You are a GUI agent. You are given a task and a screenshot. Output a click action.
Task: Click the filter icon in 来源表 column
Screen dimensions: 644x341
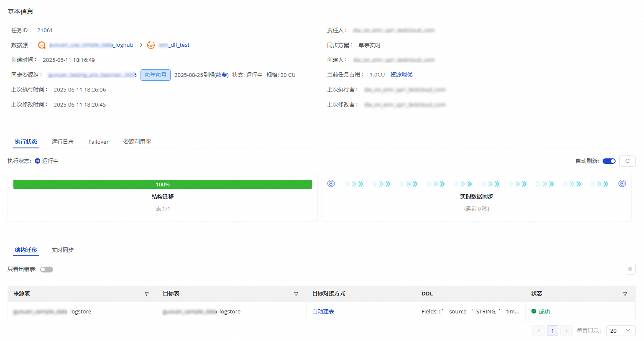pos(147,294)
